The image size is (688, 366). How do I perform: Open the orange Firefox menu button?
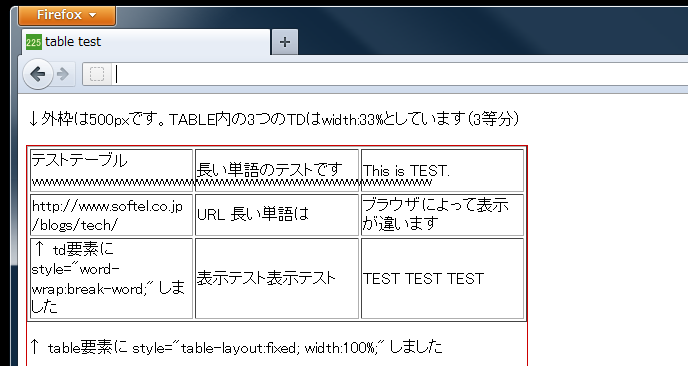coord(67,15)
